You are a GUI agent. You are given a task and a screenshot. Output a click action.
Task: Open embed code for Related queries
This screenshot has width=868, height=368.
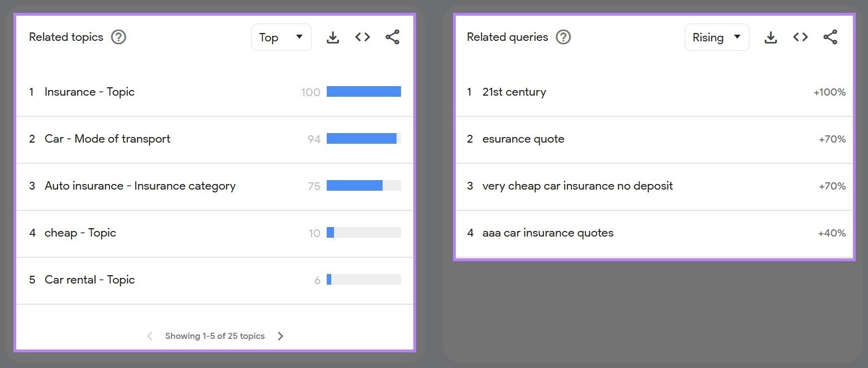pos(800,37)
